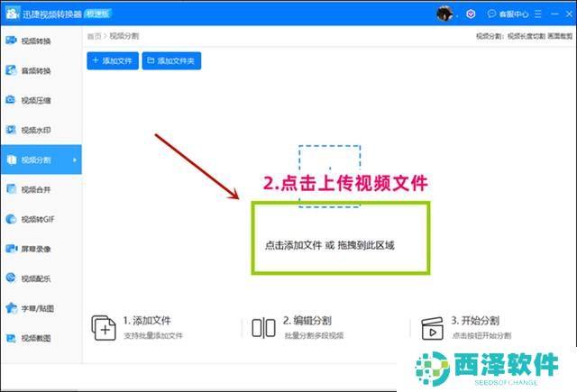Click the 视频转GIF sidebar icon

coord(11,219)
